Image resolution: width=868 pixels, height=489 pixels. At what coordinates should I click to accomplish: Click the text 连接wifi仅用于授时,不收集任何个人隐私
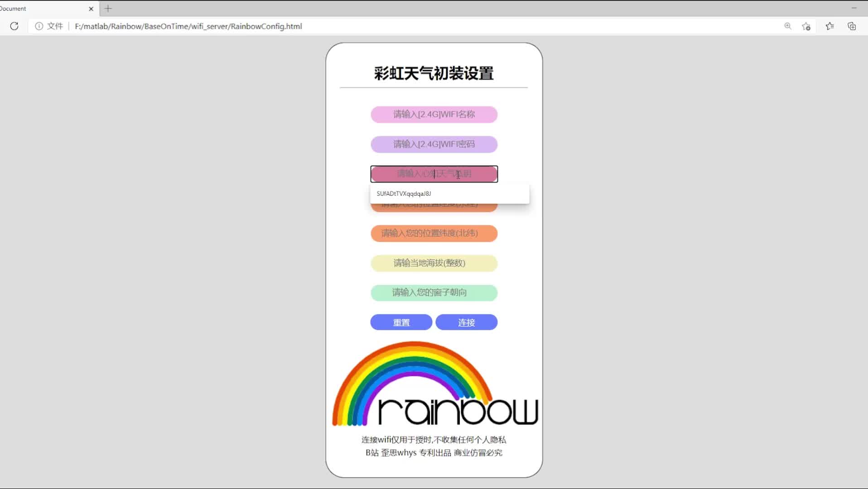(x=434, y=440)
